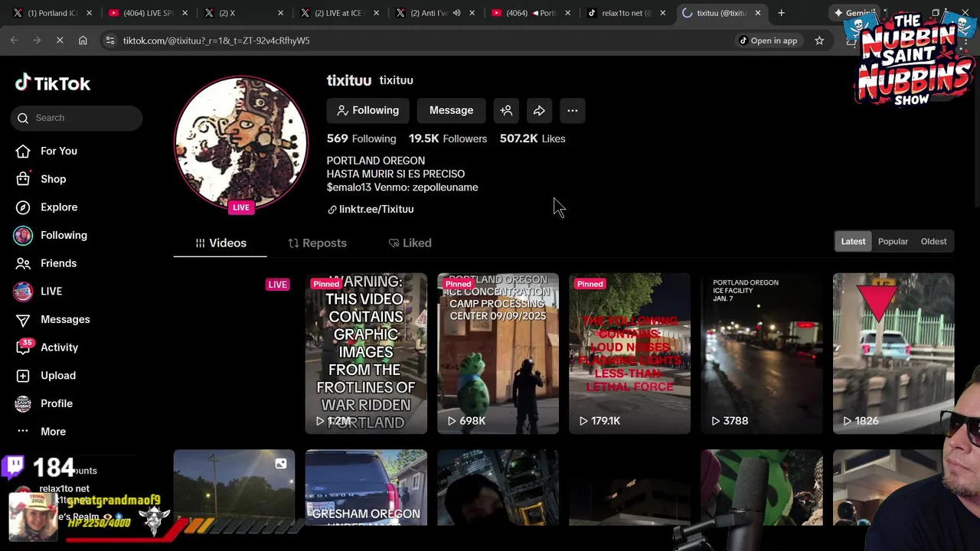Viewport: 980px width, 551px height.
Task: Click the Following button on tixituu profile
Action: tap(368, 110)
